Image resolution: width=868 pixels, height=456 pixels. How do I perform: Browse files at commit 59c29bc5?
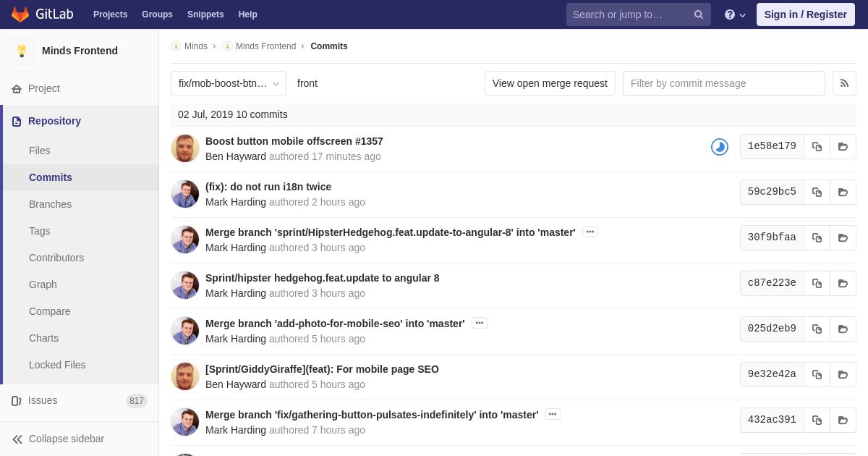click(843, 192)
